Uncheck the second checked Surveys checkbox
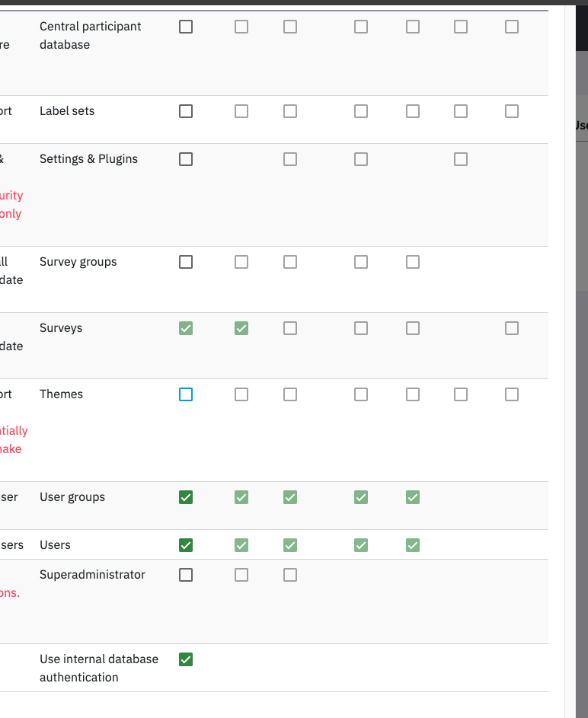 241,328
